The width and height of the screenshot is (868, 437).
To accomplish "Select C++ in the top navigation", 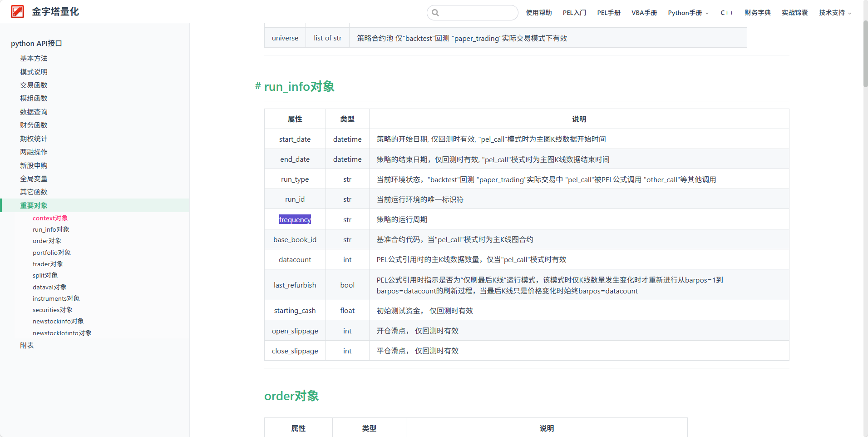I will click(x=726, y=13).
